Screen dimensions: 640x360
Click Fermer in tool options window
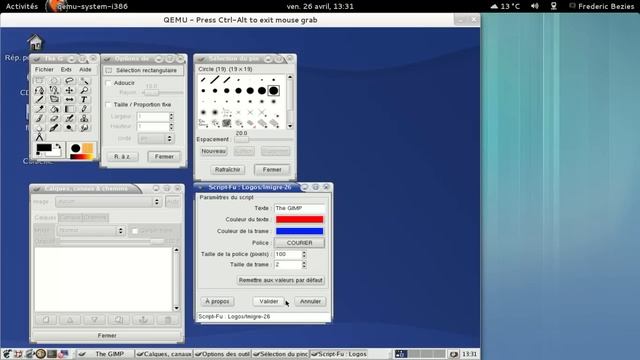click(x=164, y=157)
